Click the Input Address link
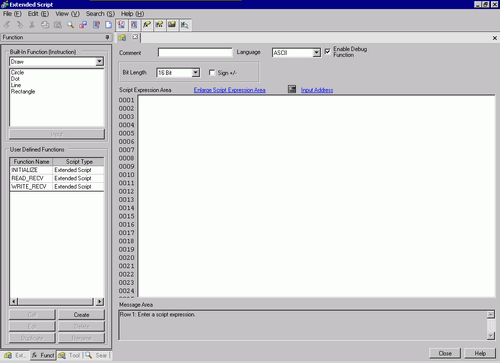500x363 pixels. pyautogui.click(x=317, y=90)
